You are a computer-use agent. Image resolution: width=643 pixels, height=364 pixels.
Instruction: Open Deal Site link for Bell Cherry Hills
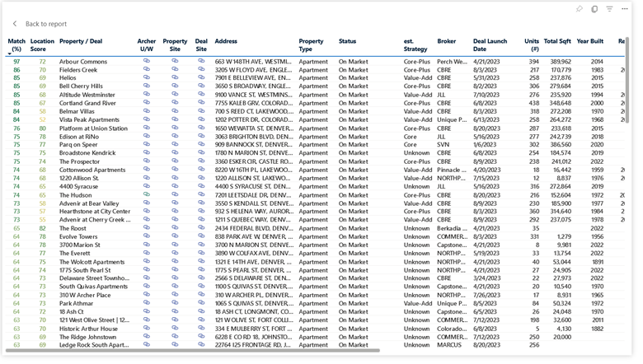coord(201,86)
